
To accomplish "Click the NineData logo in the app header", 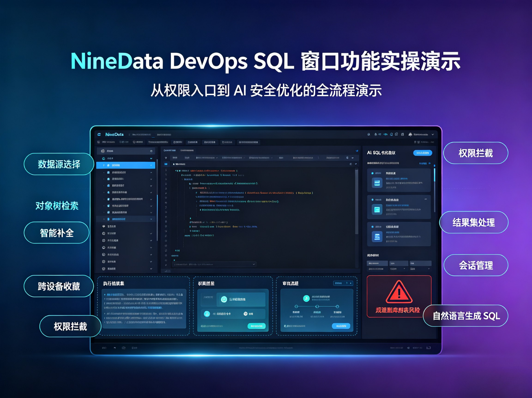I will tap(114, 134).
